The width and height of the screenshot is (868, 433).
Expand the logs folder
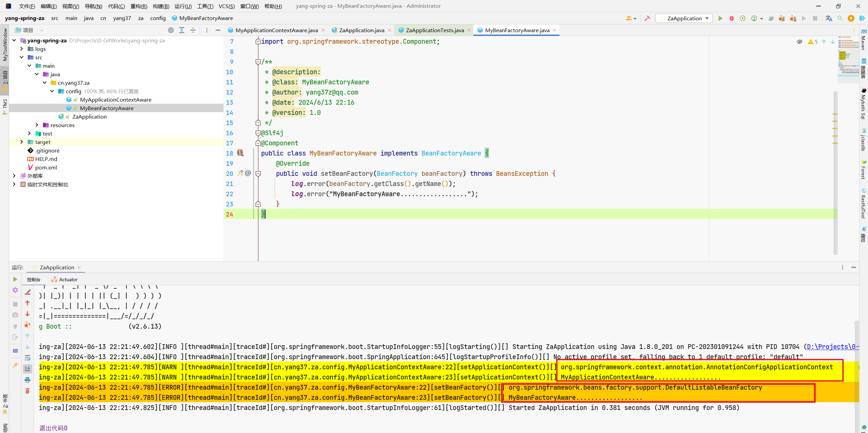click(22, 49)
